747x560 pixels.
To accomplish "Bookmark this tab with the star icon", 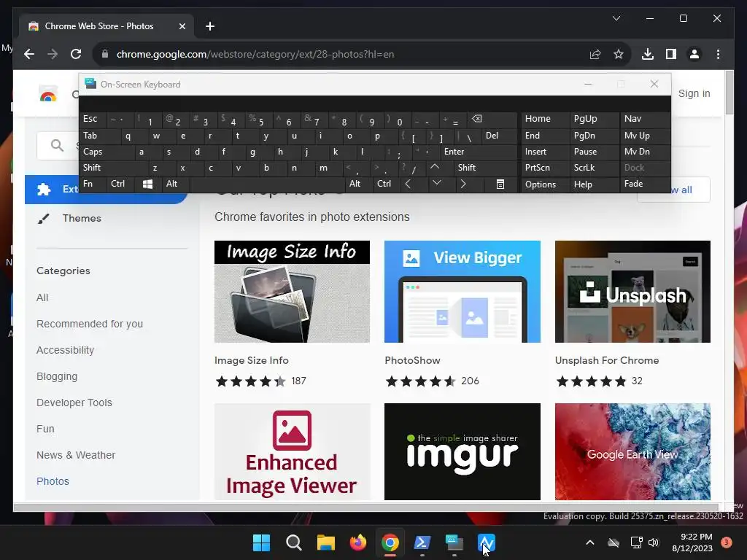I will click(619, 54).
